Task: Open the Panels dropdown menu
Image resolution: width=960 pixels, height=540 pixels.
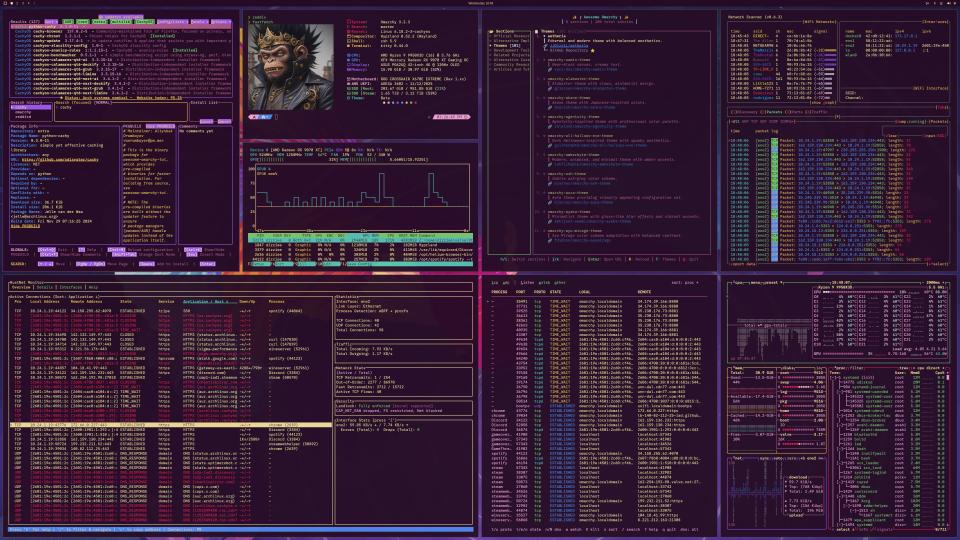Action: pyautogui.click(x=200, y=21)
